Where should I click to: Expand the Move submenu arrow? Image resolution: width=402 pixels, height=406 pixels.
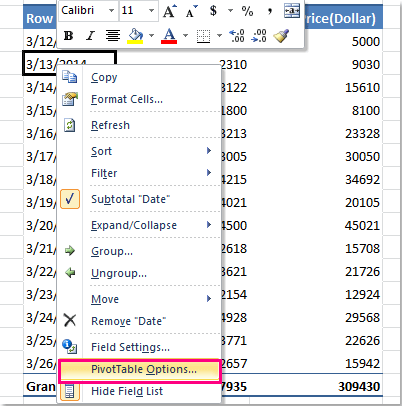[209, 298]
